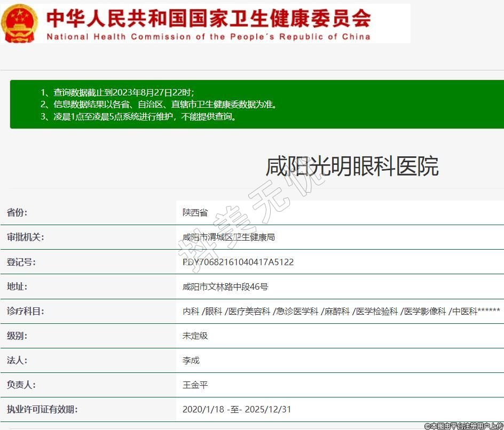
Task: Select the 审批机关 row label
Action: tap(26, 237)
